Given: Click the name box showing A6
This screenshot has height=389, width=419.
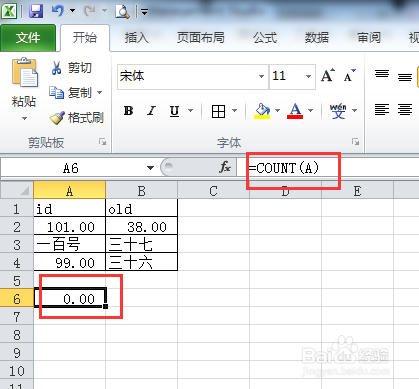Looking at the screenshot, I should [71, 168].
